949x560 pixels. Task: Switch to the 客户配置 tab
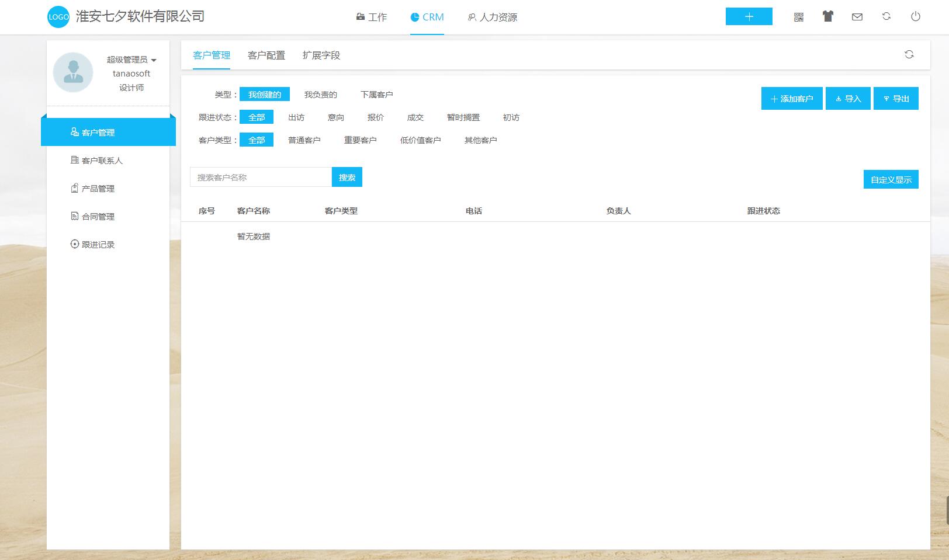pos(266,55)
